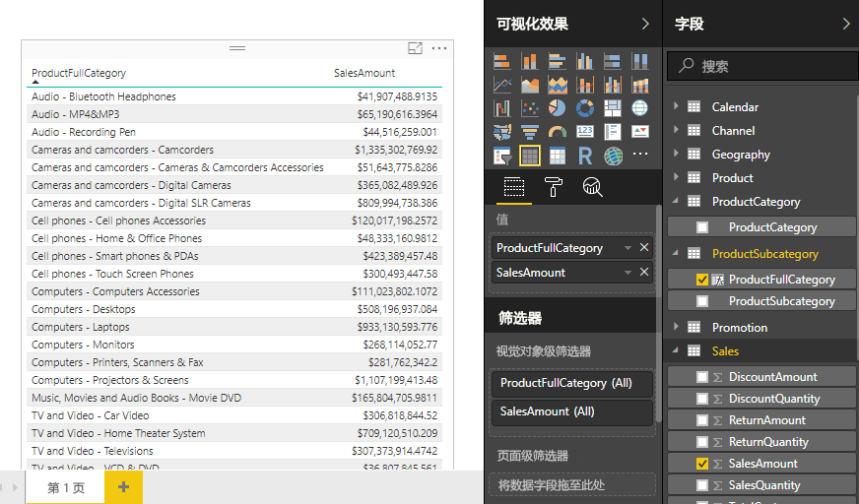Open ProductFullCategory value dropdown arrow
The width and height of the screenshot is (859, 504).
627,248
